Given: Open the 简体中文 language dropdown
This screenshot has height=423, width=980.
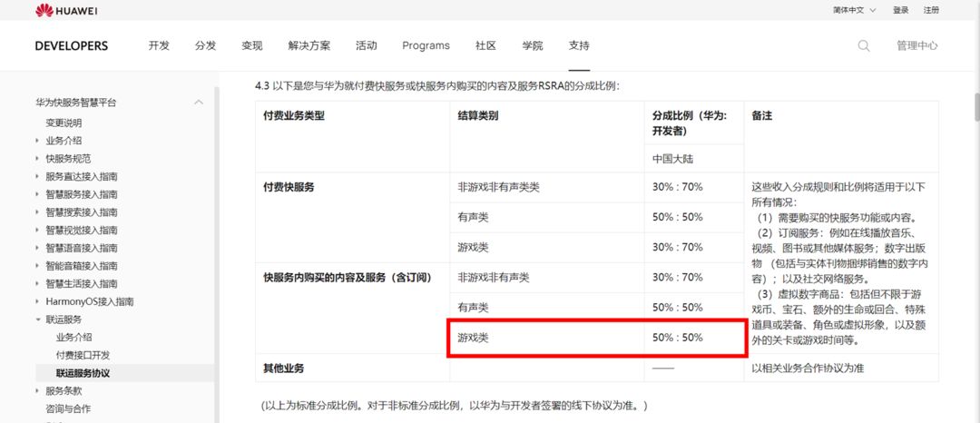Looking at the screenshot, I should pos(855,10).
